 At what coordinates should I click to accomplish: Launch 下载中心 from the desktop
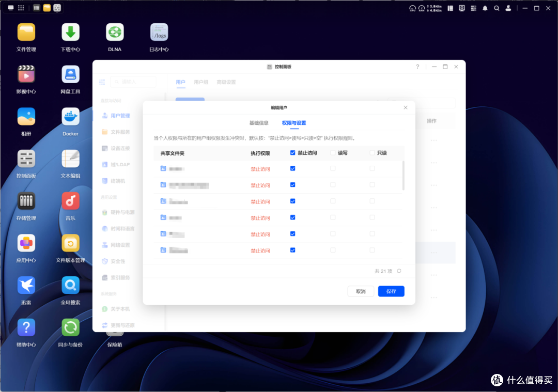(70, 33)
